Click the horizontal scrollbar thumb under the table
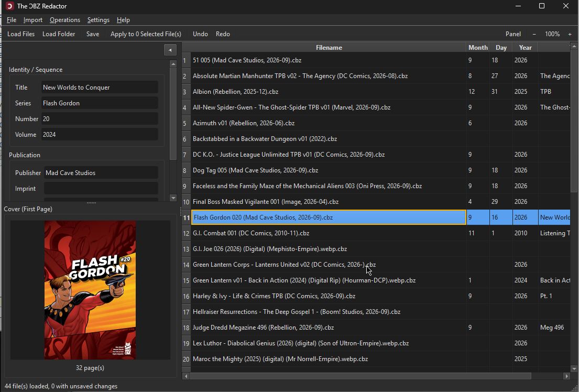 [360, 376]
